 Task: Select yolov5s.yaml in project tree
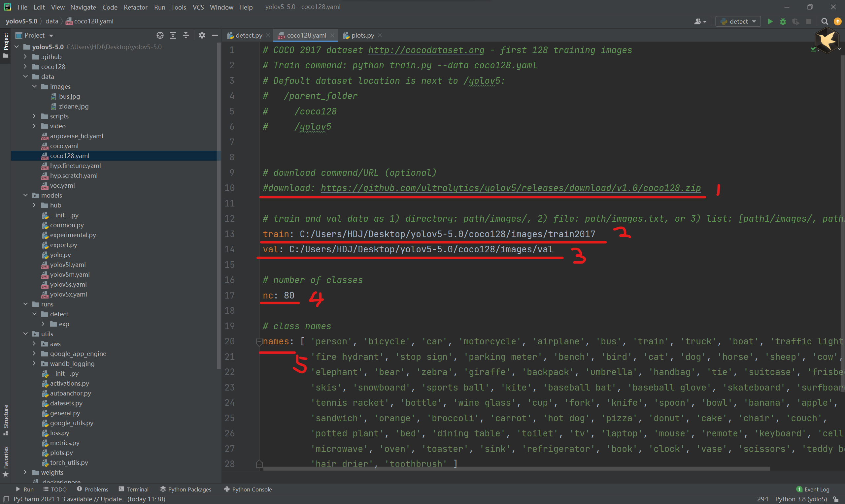[x=68, y=285]
